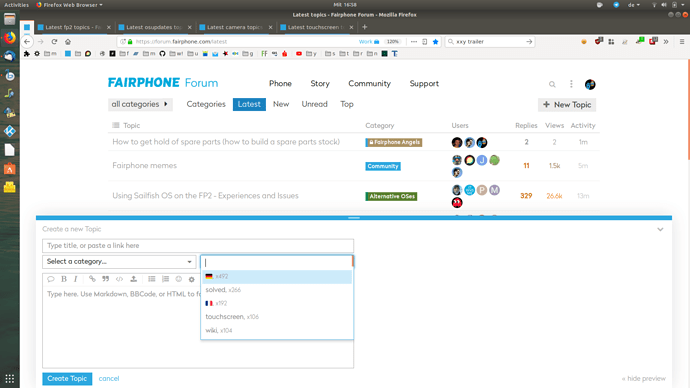Screen dimensions: 690x388
Task: Toggle italic formatting in the composer
Action: click(76, 279)
